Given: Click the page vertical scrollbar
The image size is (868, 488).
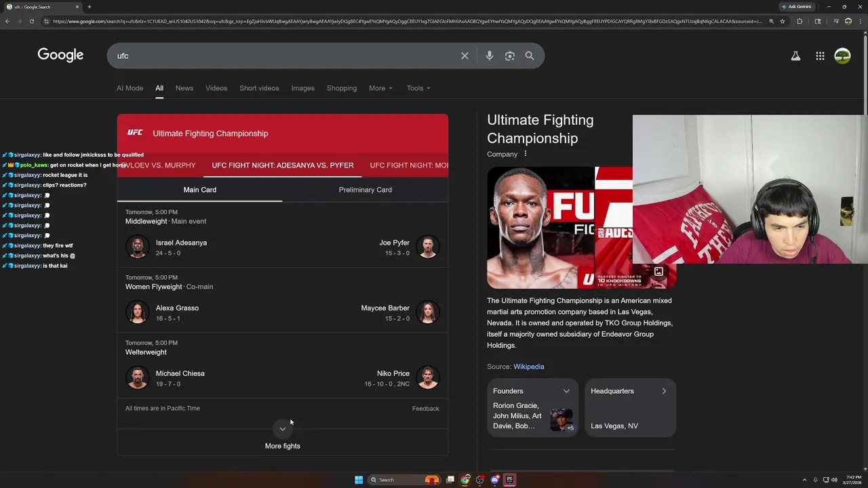Looking at the screenshot, I should click(x=865, y=75).
